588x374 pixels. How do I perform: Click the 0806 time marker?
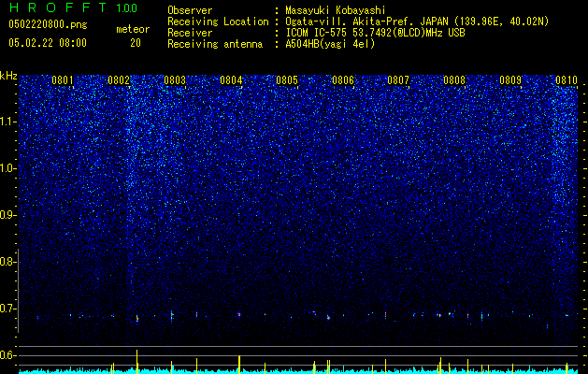coord(343,80)
